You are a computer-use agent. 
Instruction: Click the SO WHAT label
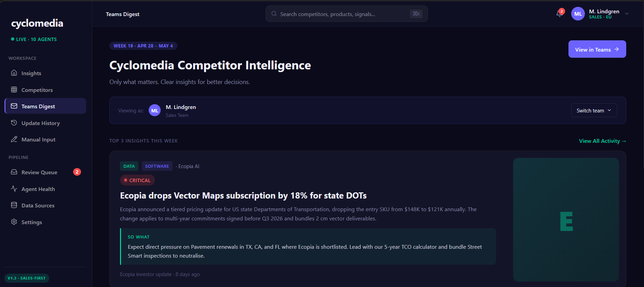click(138, 237)
